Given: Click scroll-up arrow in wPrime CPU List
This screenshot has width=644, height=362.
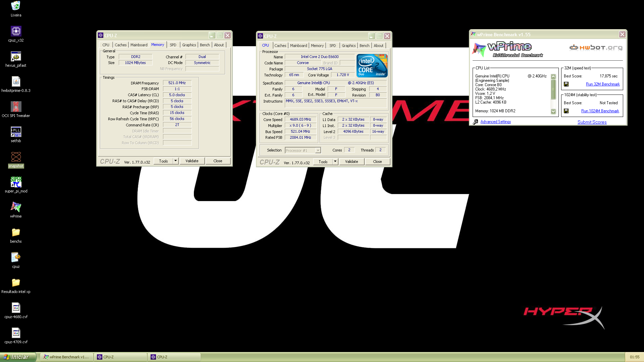Looking at the screenshot, I should 553,76.
